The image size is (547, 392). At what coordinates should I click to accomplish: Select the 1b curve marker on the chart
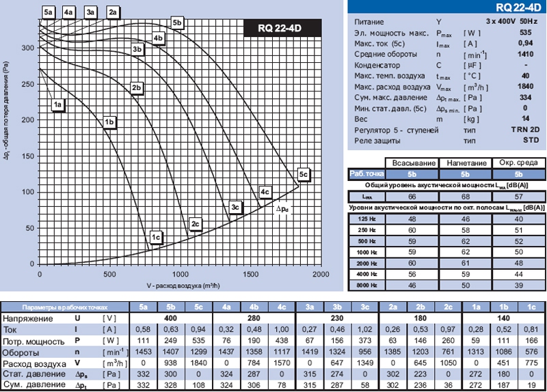[109, 122]
